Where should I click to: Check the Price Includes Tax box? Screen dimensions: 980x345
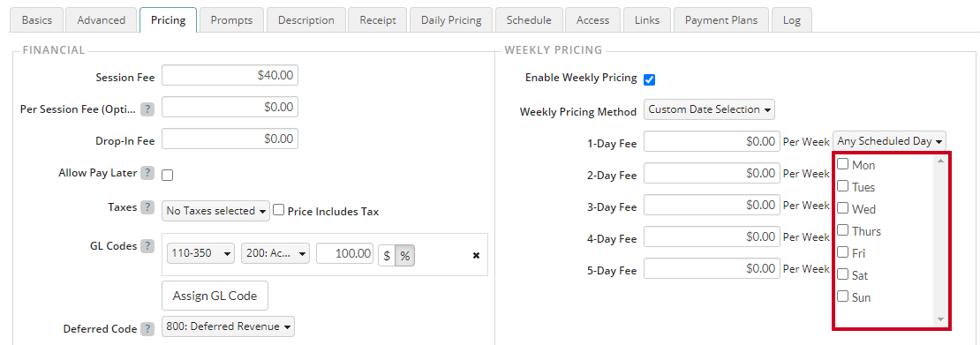pos(279,211)
